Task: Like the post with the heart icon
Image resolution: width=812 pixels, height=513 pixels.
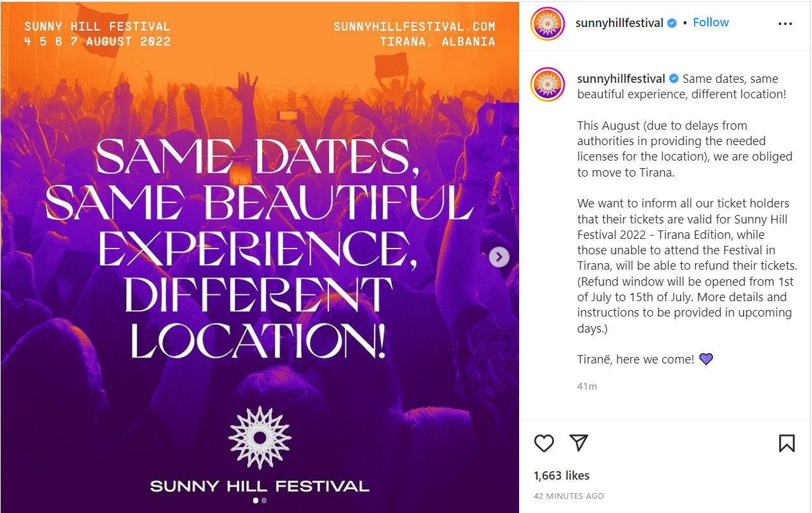Action: [x=544, y=443]
